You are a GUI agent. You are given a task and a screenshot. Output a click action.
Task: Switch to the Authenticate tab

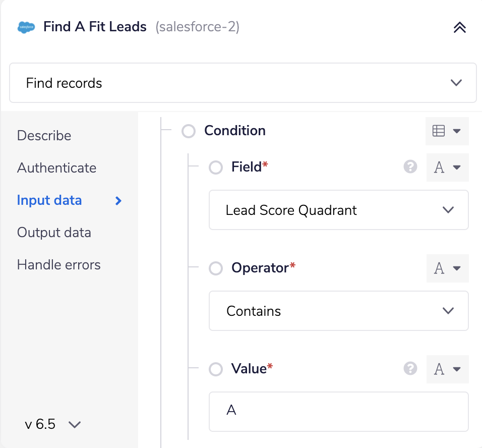[x=56, y=168]
